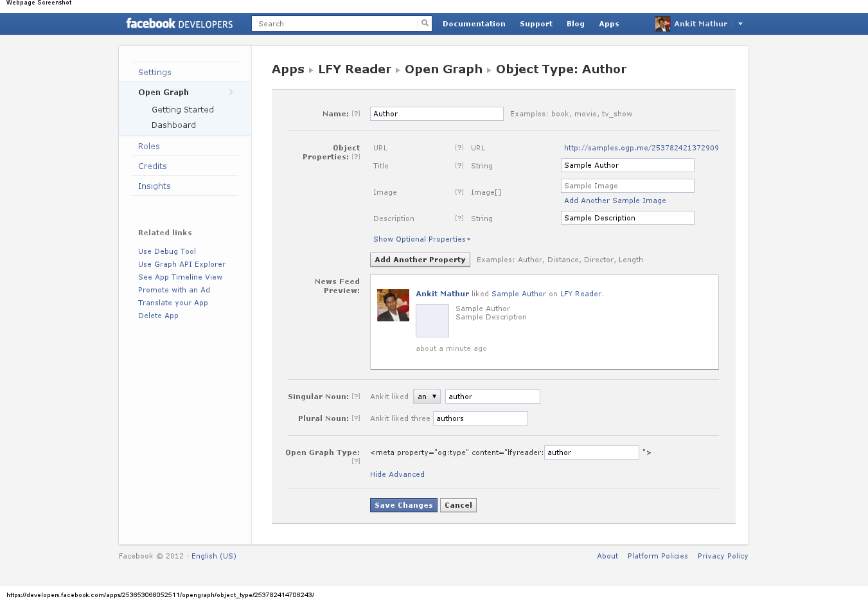Open the article 'an' dropdown
The image size is (868, 599).
tap(427, 397)
